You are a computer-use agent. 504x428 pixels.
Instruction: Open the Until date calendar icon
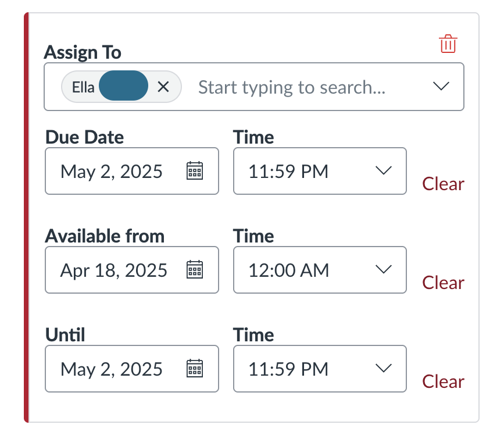point(195,369)
